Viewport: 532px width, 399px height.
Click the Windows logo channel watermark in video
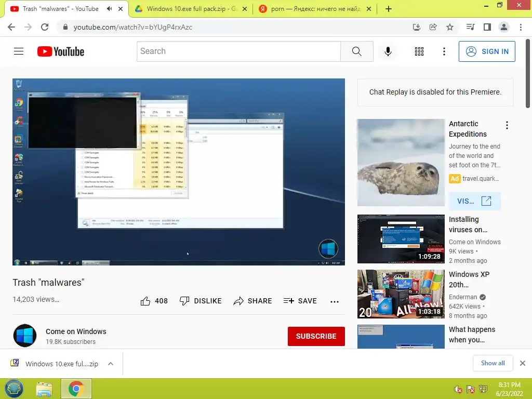pyautogui.click(x=328, y=249)
